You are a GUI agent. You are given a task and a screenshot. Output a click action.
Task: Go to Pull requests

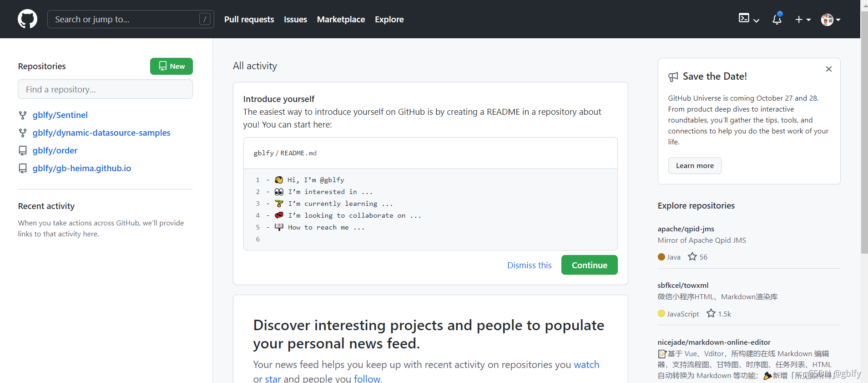249,20
